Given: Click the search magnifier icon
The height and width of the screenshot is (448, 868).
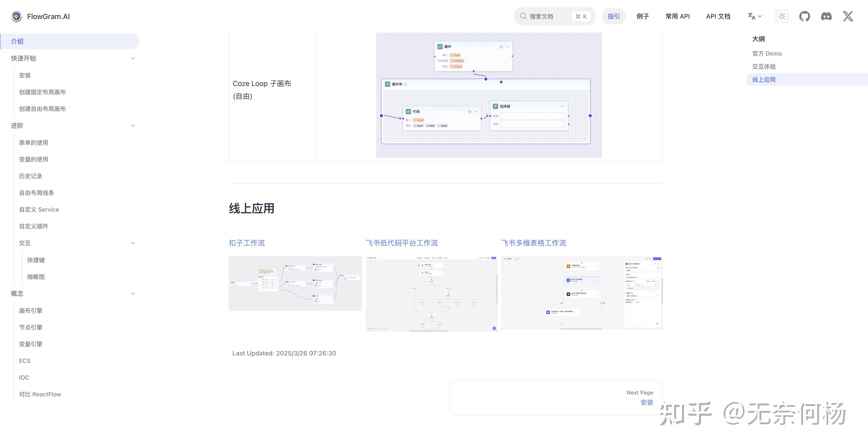Looking at the screenshot, I should coord(523,16).
